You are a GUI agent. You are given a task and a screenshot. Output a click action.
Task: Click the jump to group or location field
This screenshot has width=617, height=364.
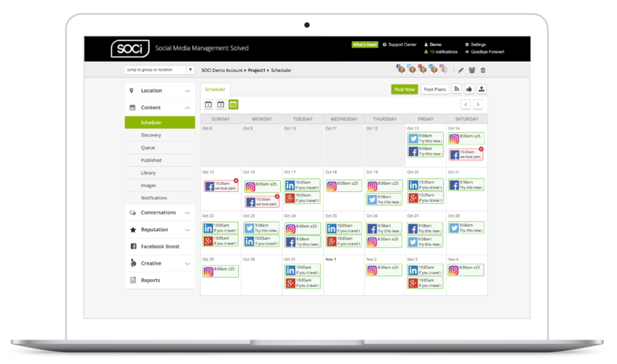156,69
